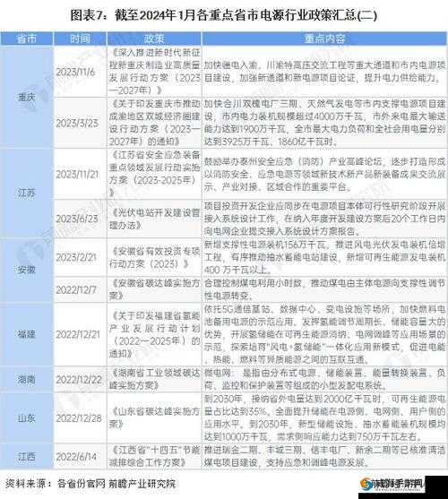Click content cell 依托5G通信基站
This screenshot has width=448, height=499.
[x=324, y=334]
